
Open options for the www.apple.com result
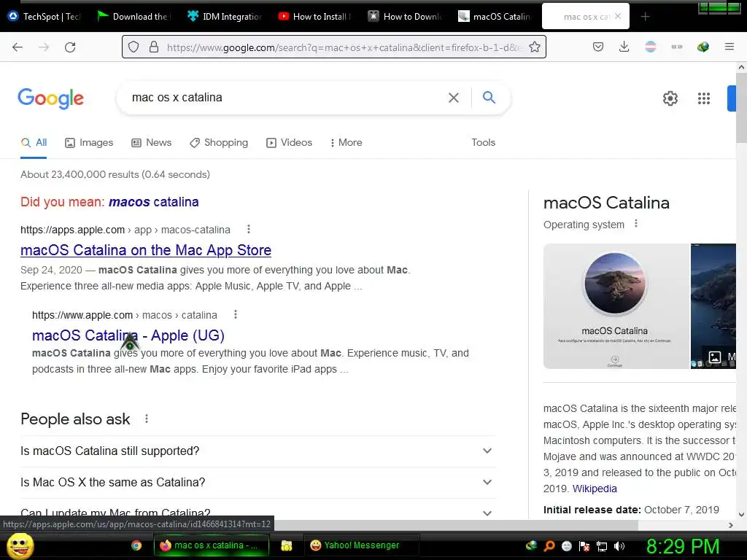pos(236,315)
